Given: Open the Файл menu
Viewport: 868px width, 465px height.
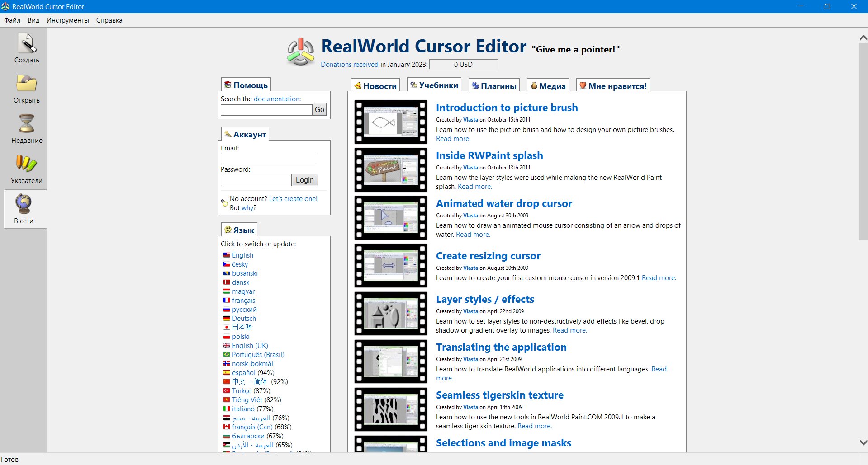Looking at the screenshot, I should click(12, 20).
